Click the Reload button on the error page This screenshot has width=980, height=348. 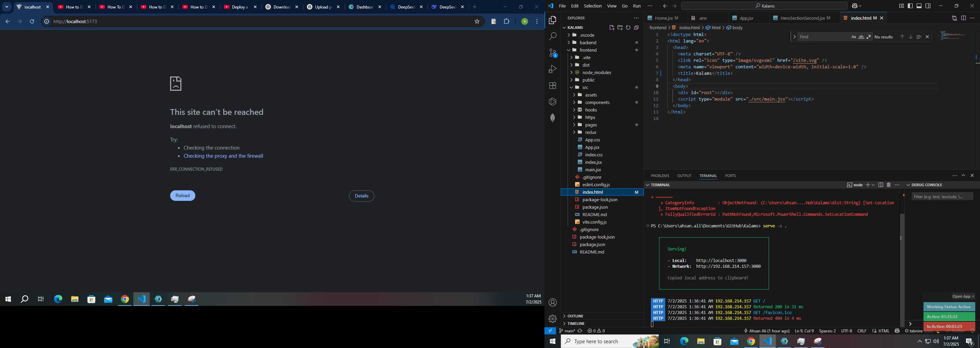click(183, 196)
